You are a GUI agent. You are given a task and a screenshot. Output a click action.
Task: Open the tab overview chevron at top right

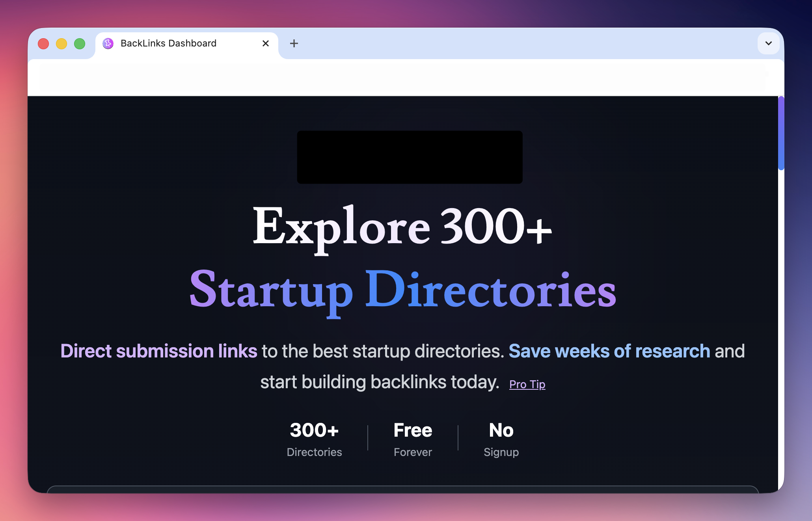pyautogui.click(x=768, y=43)
